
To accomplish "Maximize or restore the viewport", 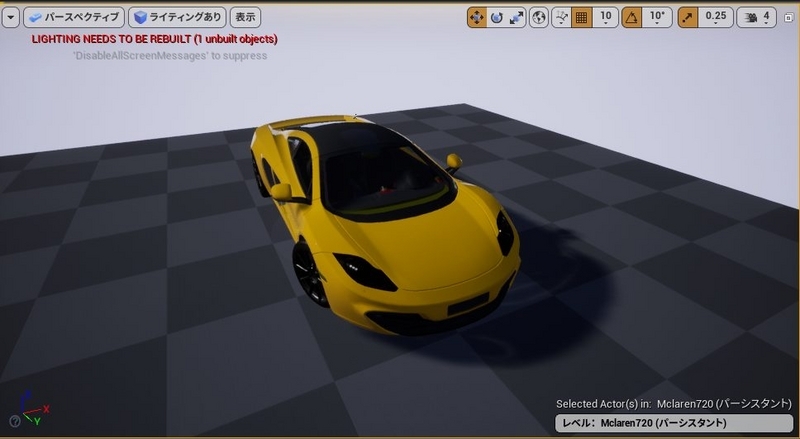I will (x=788, y=18).
